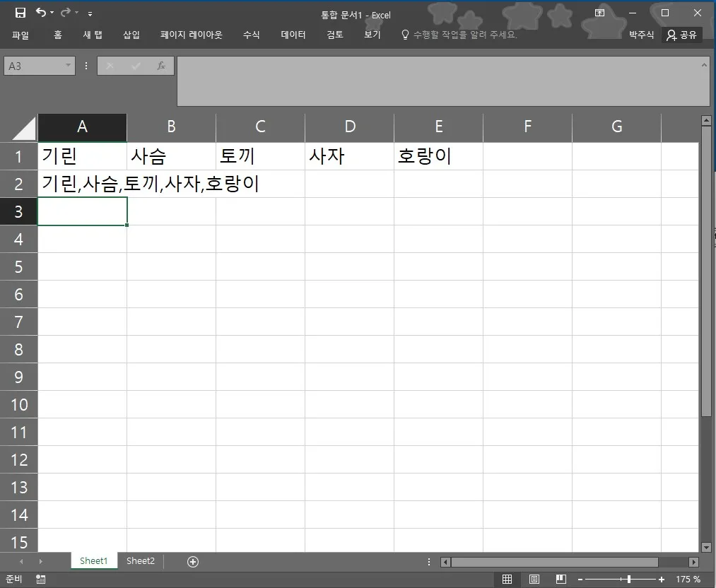Select row 1 header

coord(18,157)
